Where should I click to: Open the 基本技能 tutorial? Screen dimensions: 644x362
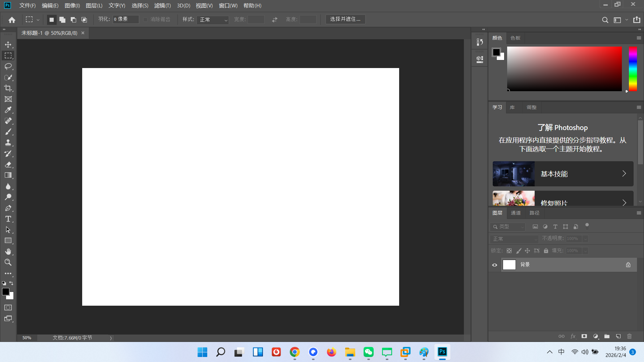(x=562, y=174)
